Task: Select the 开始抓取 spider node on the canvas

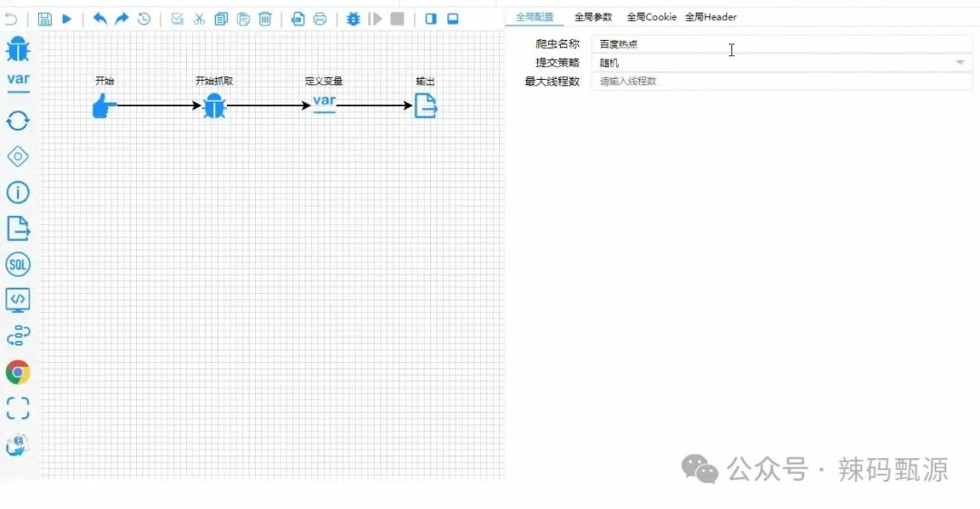Action: (214, 105)
